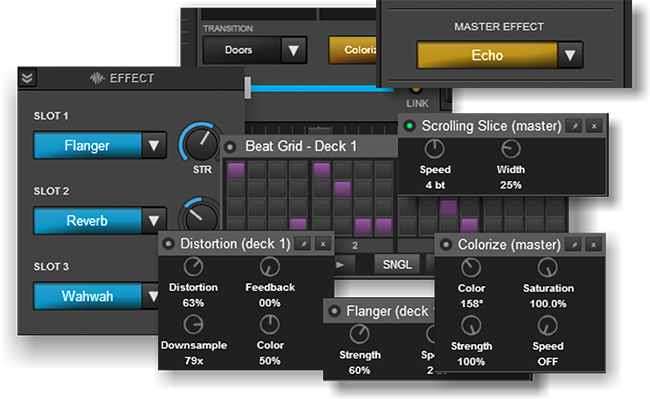This screenshot has height=399, width=650.
Task: Pin the Scrolling Slice (master) window
Action: coord(575,126)
